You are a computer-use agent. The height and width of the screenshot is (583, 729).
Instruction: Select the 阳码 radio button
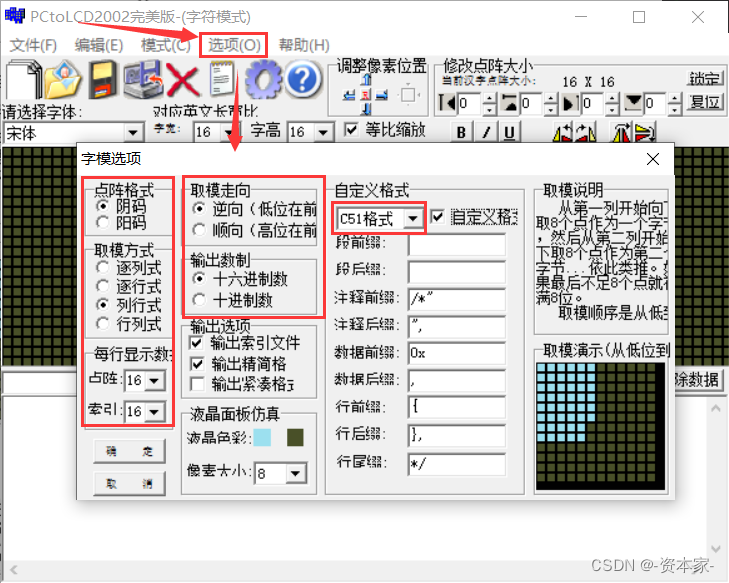[103, 223]
